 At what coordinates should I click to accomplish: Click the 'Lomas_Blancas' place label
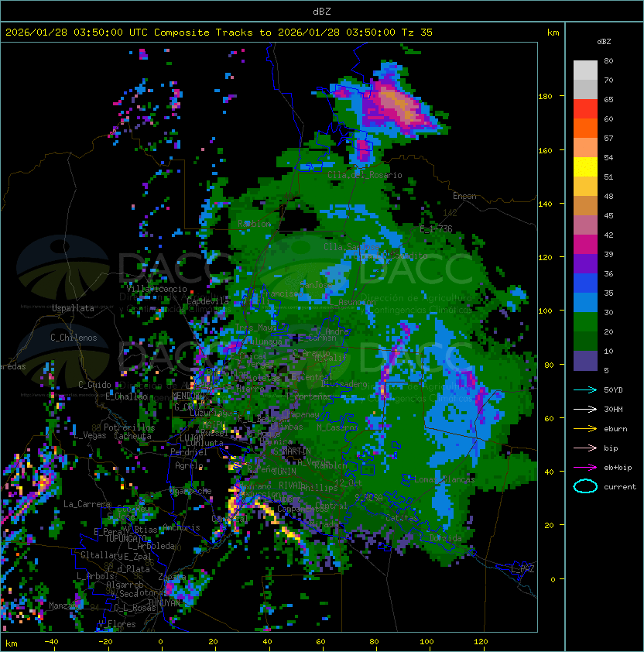pyautogui.click(x=444, y=479)
